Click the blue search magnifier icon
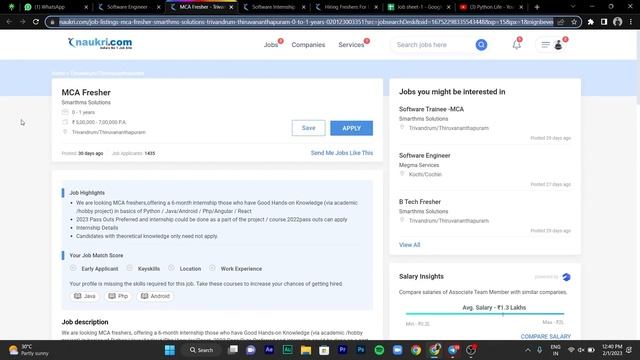Image resolution: width=640 pixels, height=360 pixels. click(481, 45)
